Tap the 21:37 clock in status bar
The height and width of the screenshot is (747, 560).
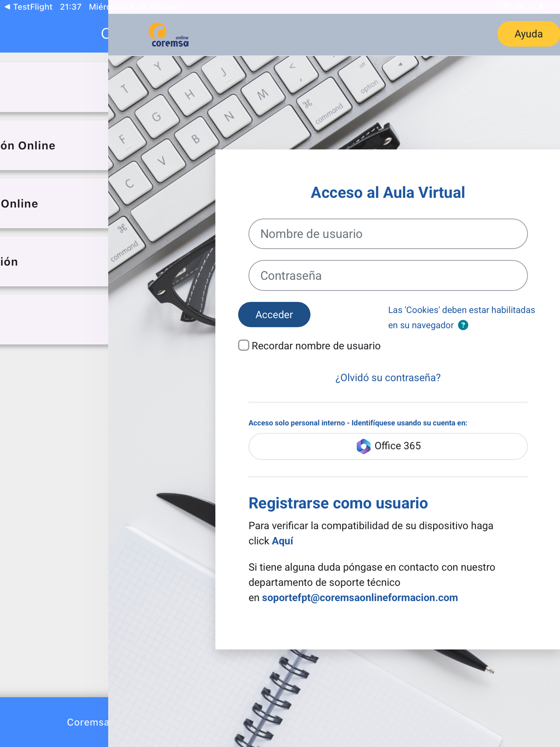(71, 7)
